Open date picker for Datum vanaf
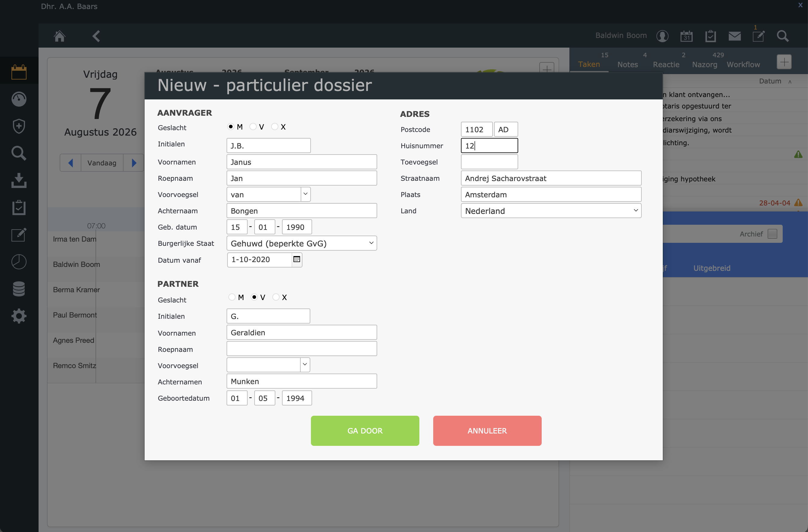Image resolution: width=808 pixels, height=532 pixels. point(297,259)
